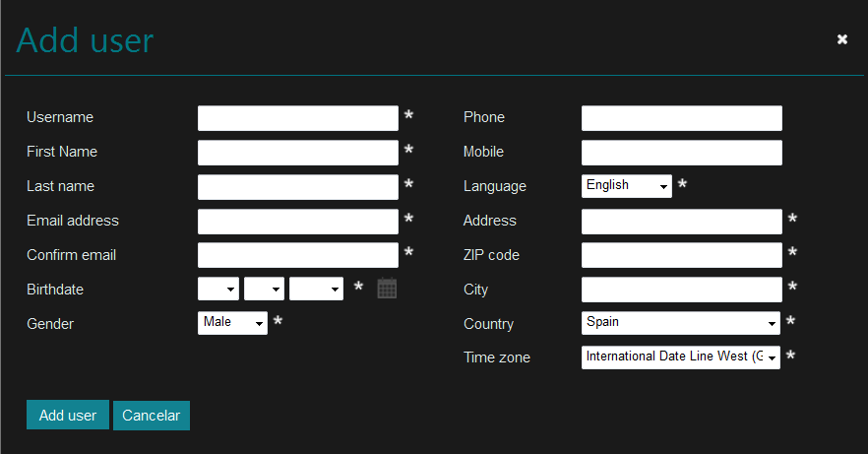868x454 pixels.
Task: Select the Email address field
Action: click(x=298, y=222)
